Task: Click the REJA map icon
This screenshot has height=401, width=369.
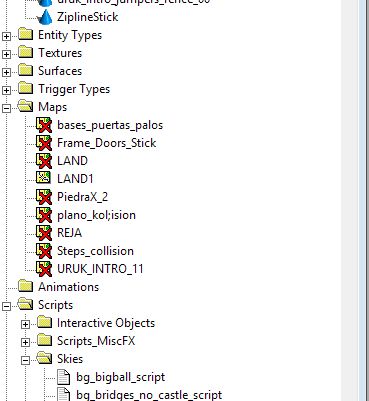Action: coord(44,233)
